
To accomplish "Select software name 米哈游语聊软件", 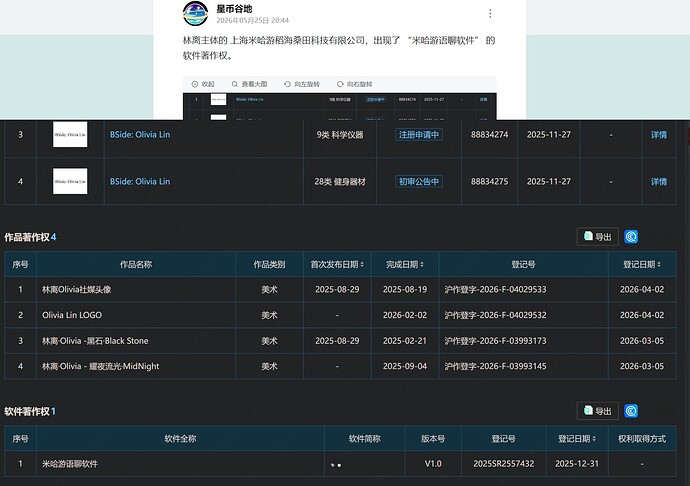I will pyautogui.click(x=70, y=464).
